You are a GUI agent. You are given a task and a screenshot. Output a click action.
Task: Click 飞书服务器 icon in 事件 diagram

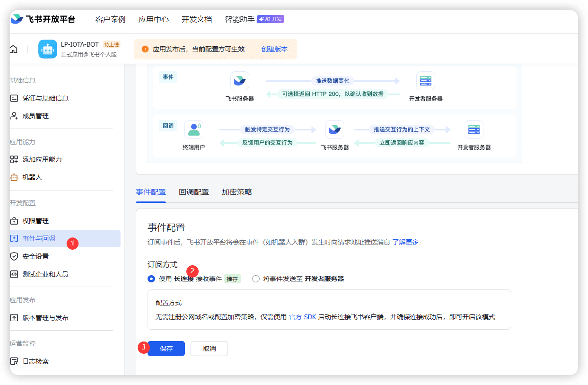pyautogui.click(x=240, y=81)
